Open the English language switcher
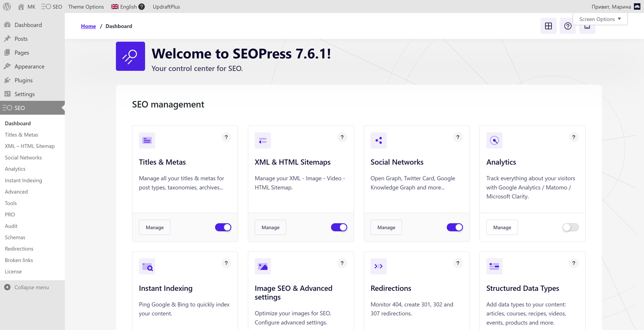The image size is (644, 330). [124, 7]
